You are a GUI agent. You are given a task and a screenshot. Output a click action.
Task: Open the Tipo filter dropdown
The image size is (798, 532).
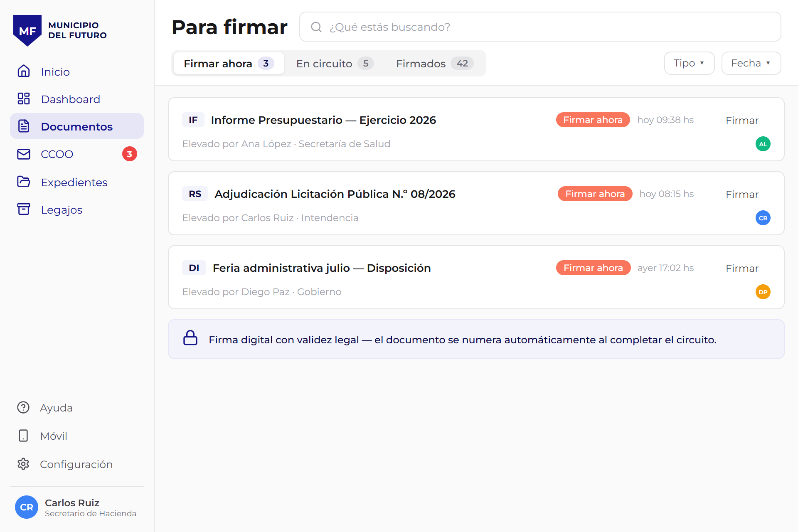[x=689, y=63]
